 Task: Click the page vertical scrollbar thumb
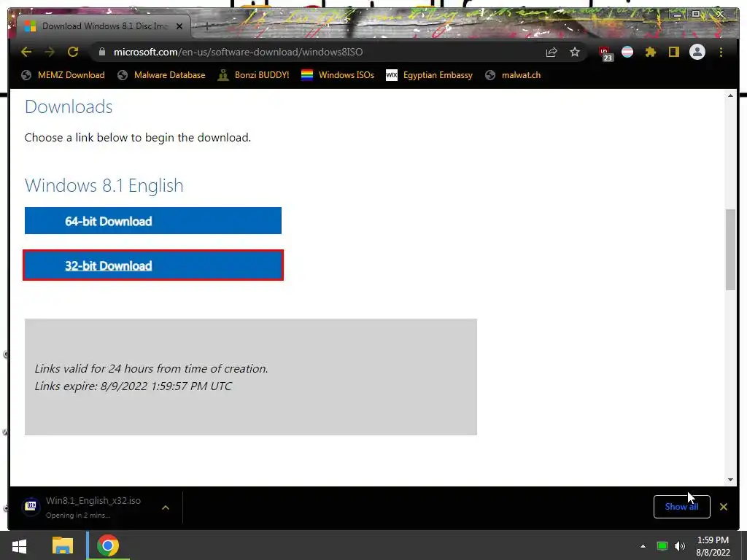730,249
